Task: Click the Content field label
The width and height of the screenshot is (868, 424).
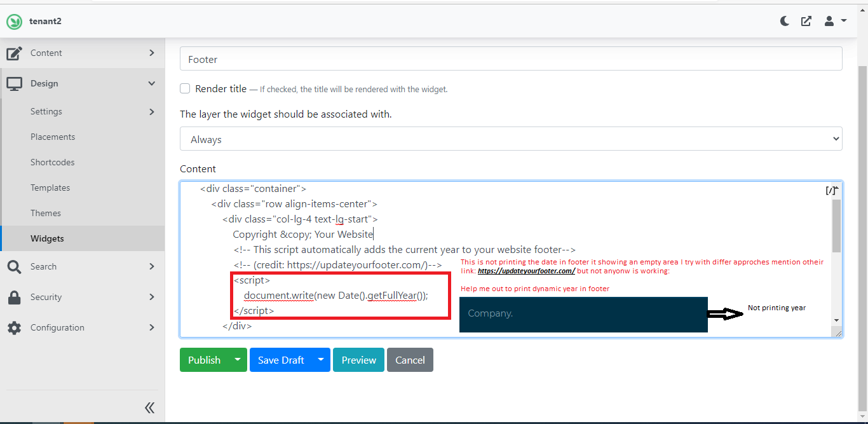Action: (198, 168)
